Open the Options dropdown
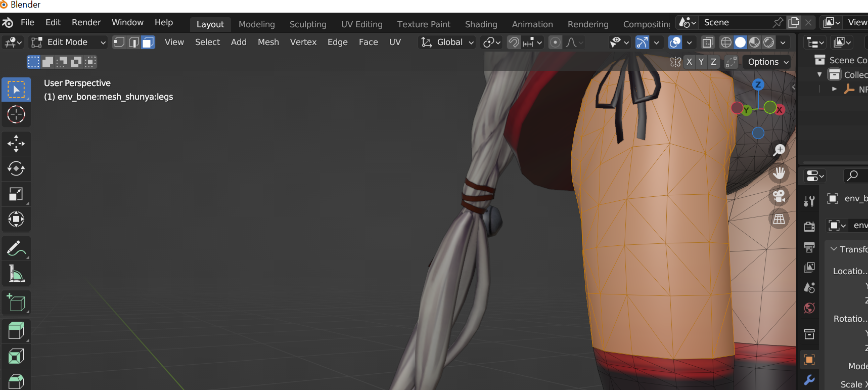 click(767, 62)
